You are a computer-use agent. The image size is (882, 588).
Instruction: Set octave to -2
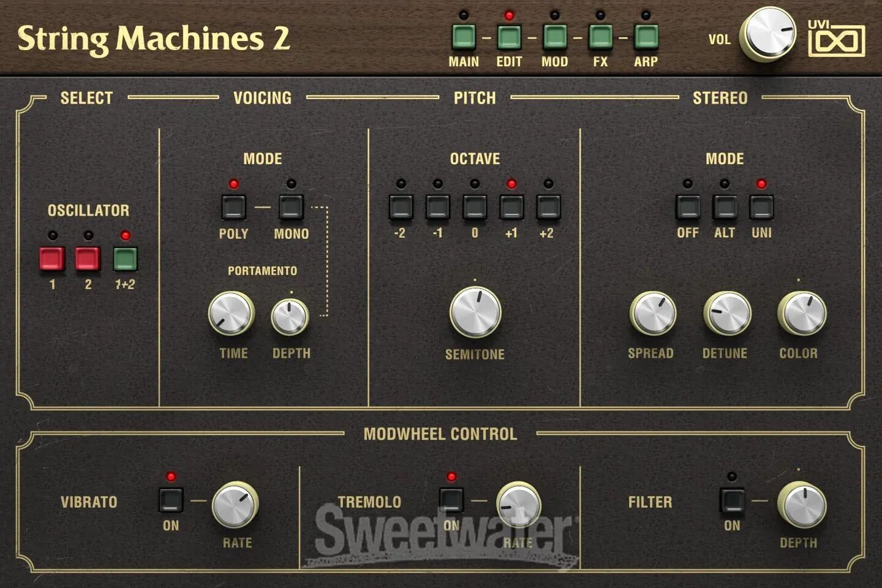(x=401, y=207)
